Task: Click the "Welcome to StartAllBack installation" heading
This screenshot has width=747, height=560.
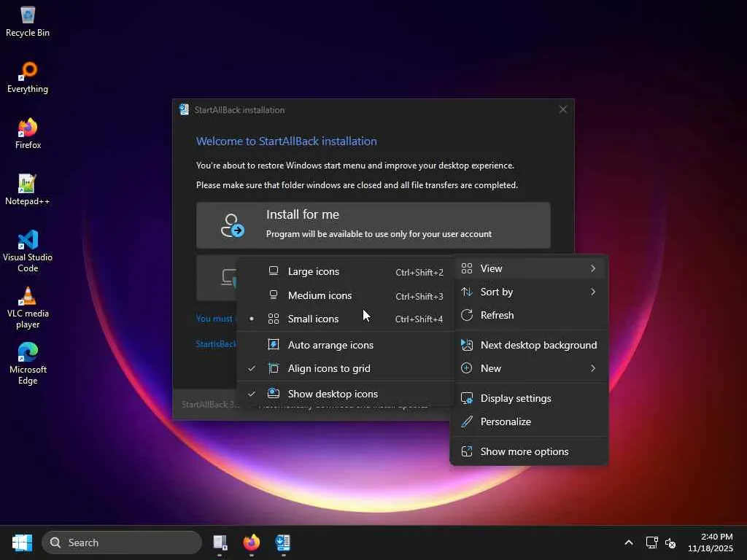Action: pos(286,141)
